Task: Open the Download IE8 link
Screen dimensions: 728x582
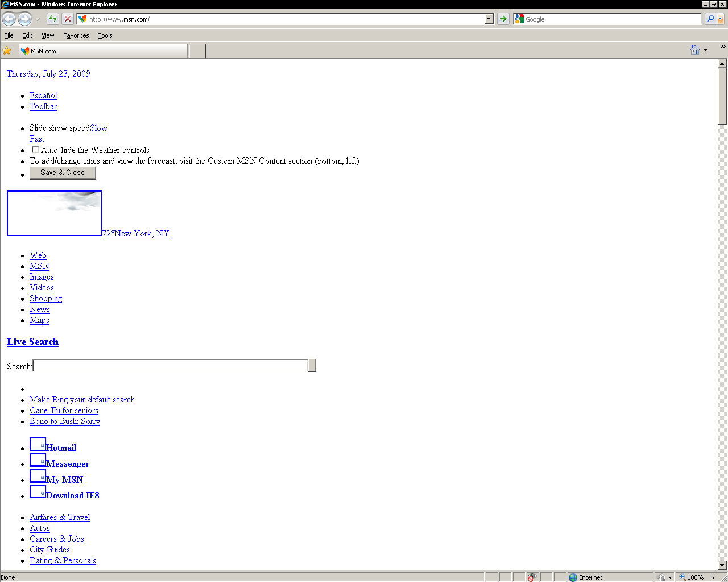Action: [73, 496]
